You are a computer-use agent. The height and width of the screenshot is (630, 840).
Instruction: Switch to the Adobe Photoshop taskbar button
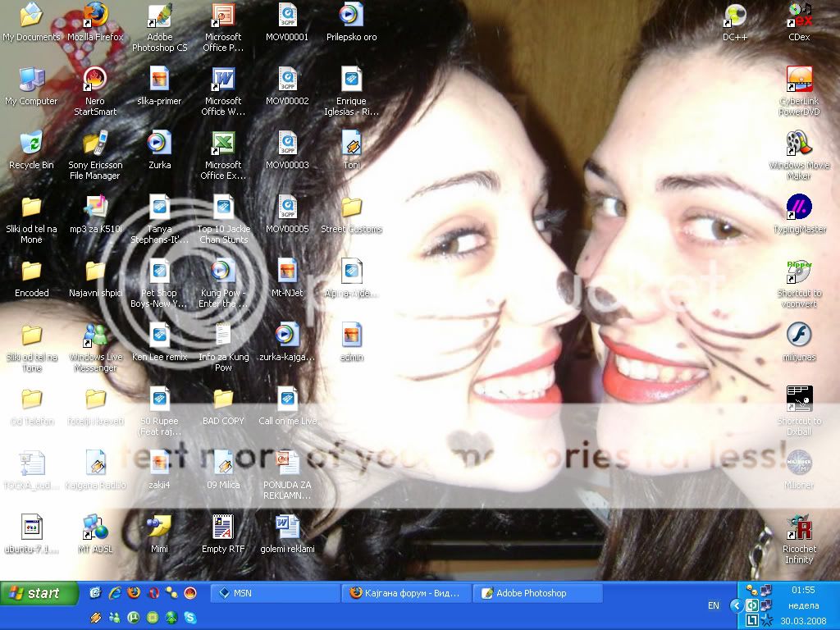point(540,593)
